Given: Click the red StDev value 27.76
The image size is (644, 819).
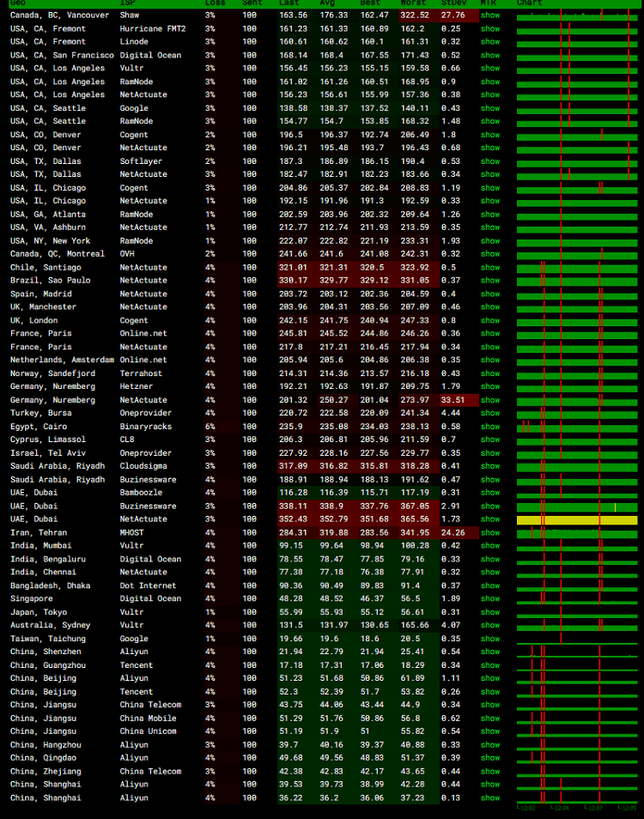Looking at the screenshot, I should pyautogui.click(x=453, y=15).
